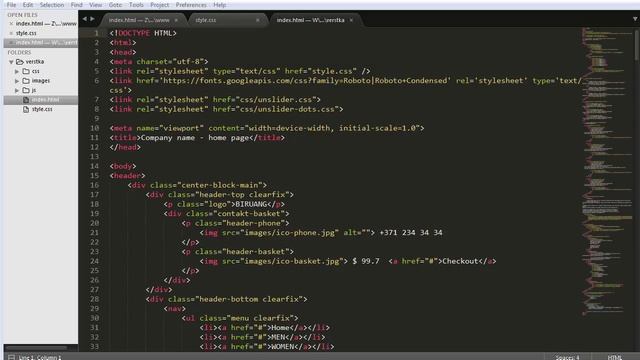Toggle the panel switcher icon in status bar
Viewport: 640px width, 360px height.
(11, 357)
